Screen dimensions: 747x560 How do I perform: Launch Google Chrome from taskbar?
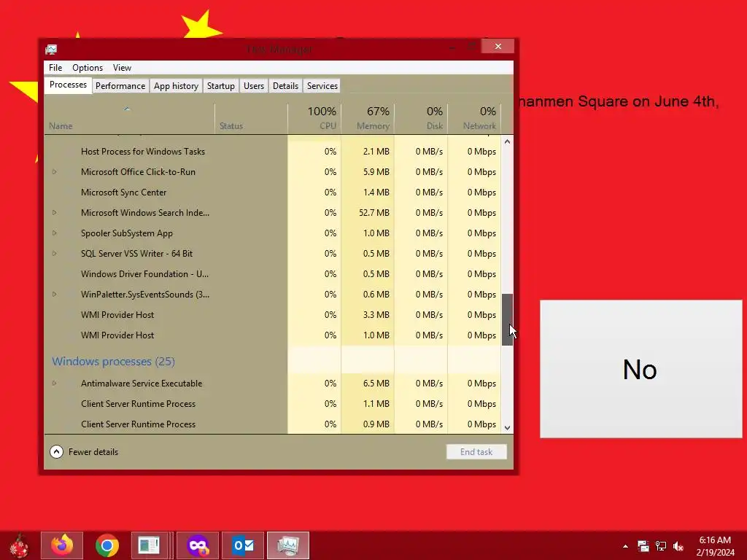click(x=107, y=545)
